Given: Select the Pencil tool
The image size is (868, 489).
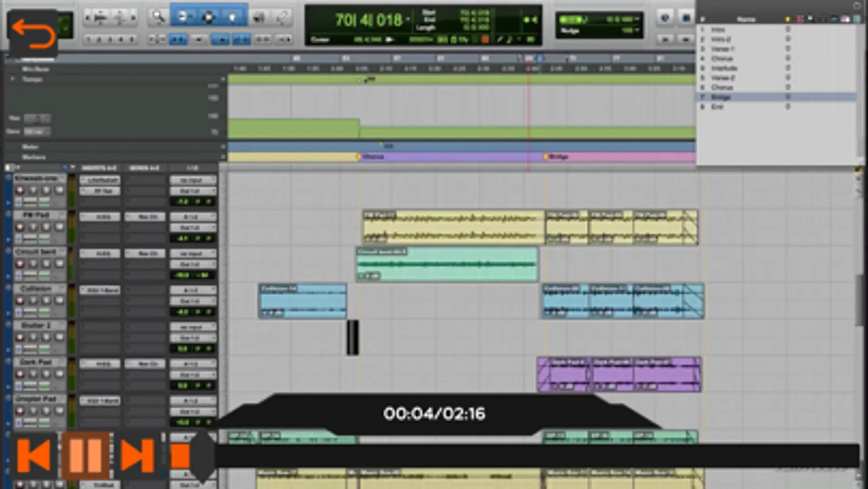Looking at the screenshot, I should tap(282, 17).
